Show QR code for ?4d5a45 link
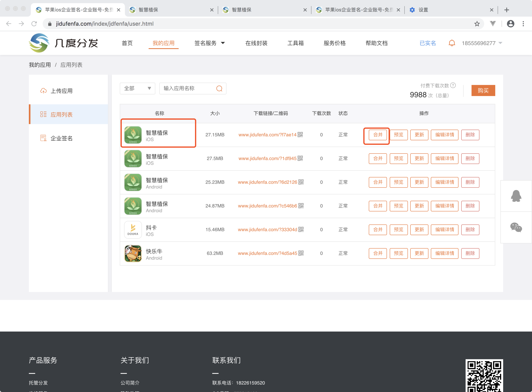Image resolution: width=532 pixels, height=392 pixels. pos(301,253)
